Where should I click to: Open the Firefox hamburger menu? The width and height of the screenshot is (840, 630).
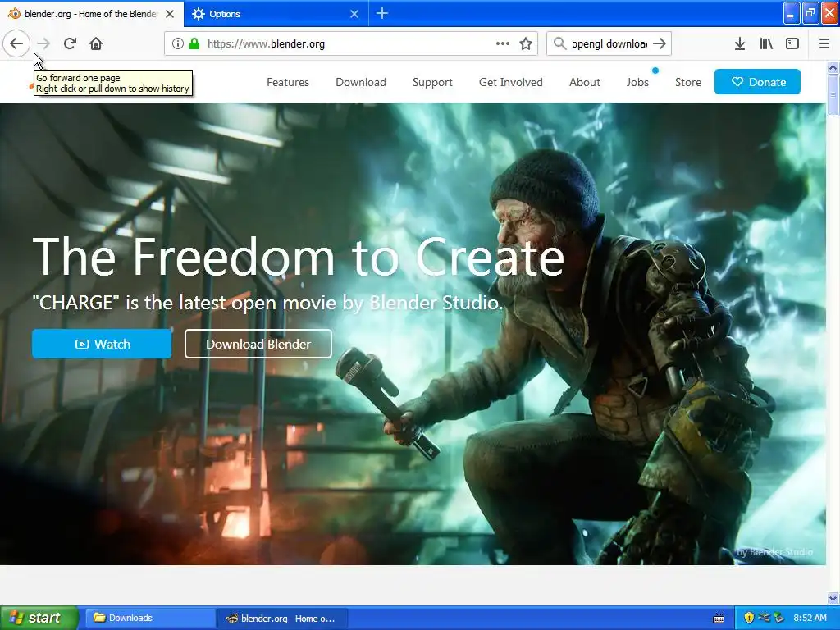coord(824,44)
